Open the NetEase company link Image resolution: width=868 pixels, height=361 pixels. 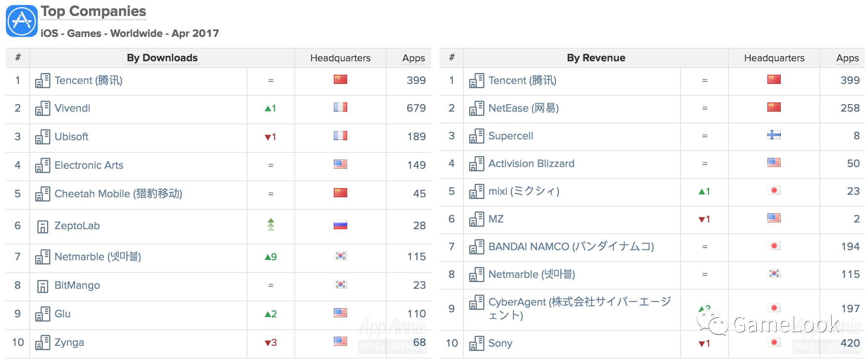pos(523,108)
